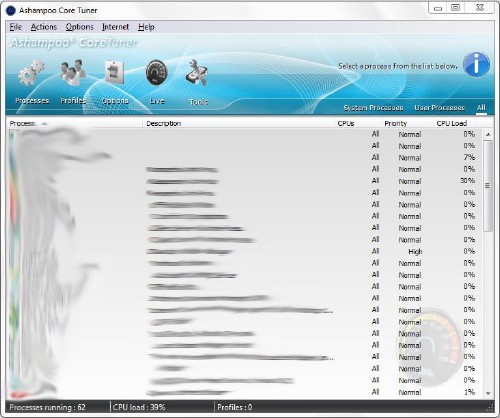Click the scrollbar up arrow

(x=488, y=134)
